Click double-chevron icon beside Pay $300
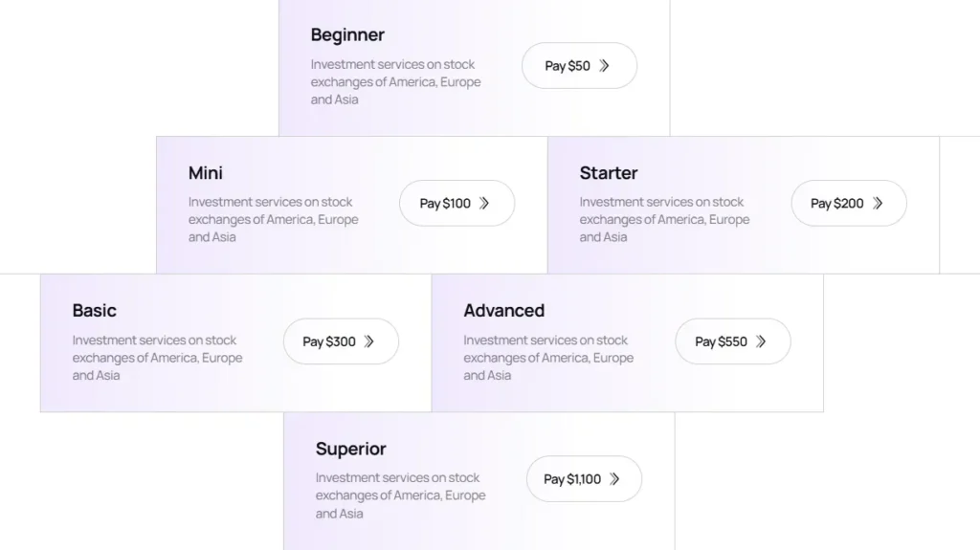 369,341
